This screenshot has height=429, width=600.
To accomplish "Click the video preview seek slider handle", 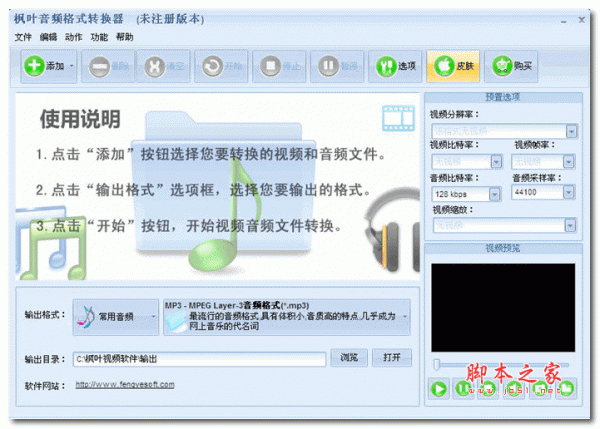I will pos(437,365).
